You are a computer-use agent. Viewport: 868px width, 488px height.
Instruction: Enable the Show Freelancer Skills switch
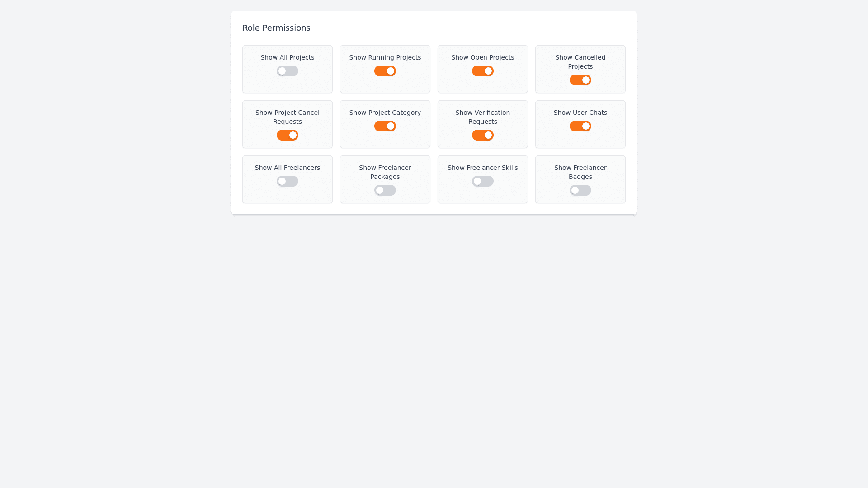coord(483,181)
